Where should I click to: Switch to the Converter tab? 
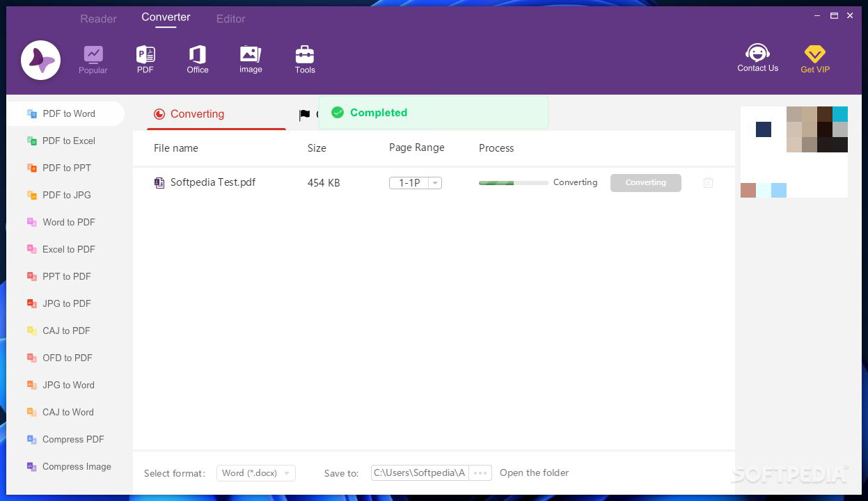point(166,17)
